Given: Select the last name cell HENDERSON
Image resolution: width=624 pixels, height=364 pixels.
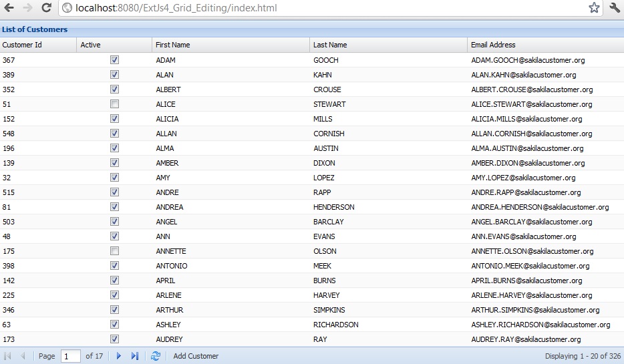Looking at the screenshot, I should coord(333,207).
